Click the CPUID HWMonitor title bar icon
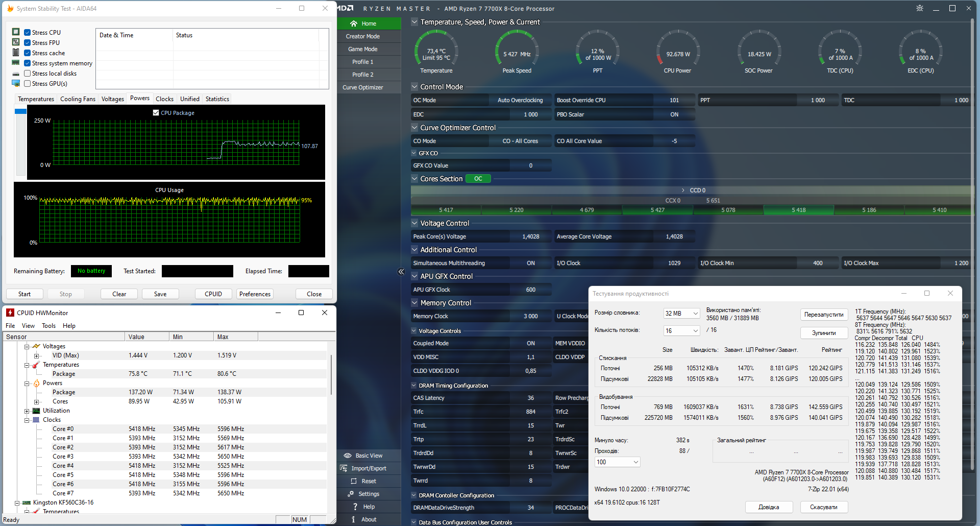This screenshot has width=980, height=526. click(10, 313)
